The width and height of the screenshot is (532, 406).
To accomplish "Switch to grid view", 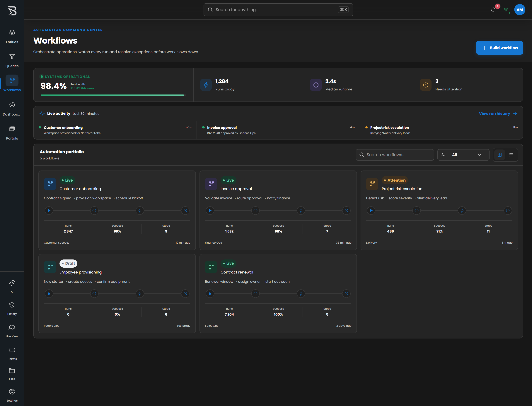I will pyautogui.click(x=499, y=155).
